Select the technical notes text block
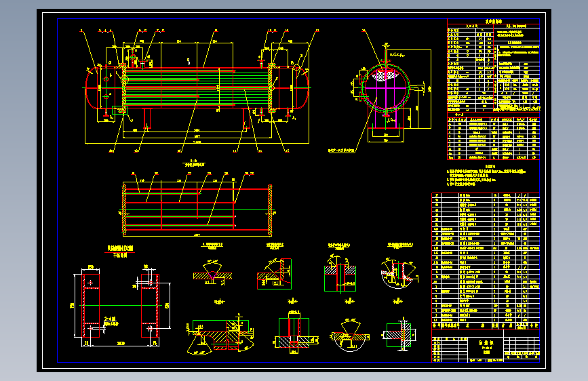Image resolution: width=588 pixels, height=381 pixels. click(x=486, y=176)
